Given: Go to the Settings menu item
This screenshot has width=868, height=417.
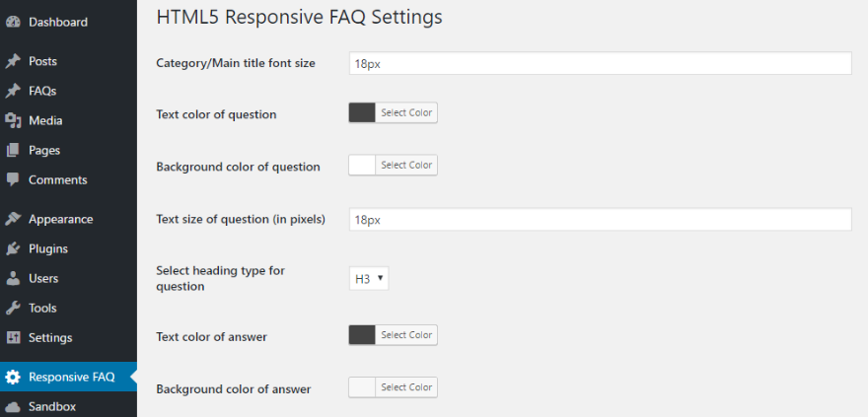Looking at the screenshot, I should tap(50, 337).
